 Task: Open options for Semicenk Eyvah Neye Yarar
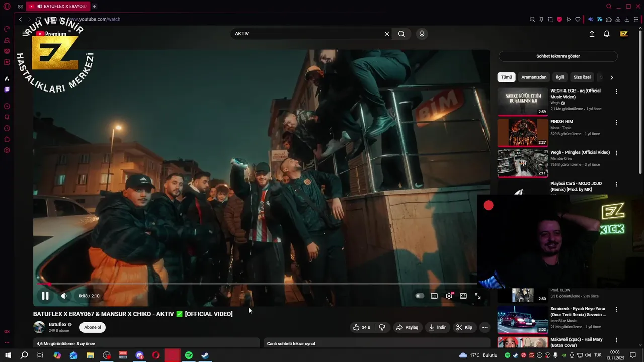point(616,309)
